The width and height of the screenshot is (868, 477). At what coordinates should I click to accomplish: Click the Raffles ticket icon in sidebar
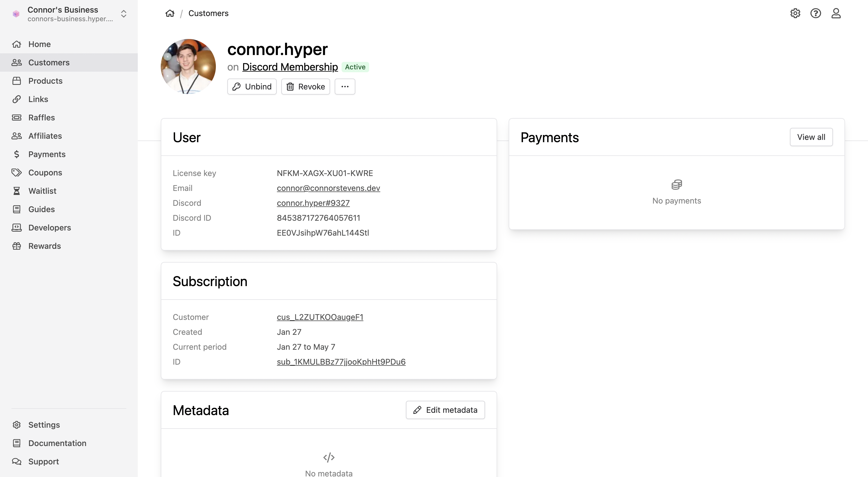tap(17, 118)
